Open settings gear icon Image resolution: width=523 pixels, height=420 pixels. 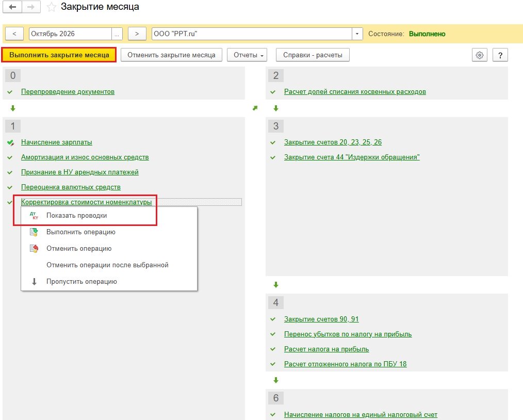click(480, 55)
